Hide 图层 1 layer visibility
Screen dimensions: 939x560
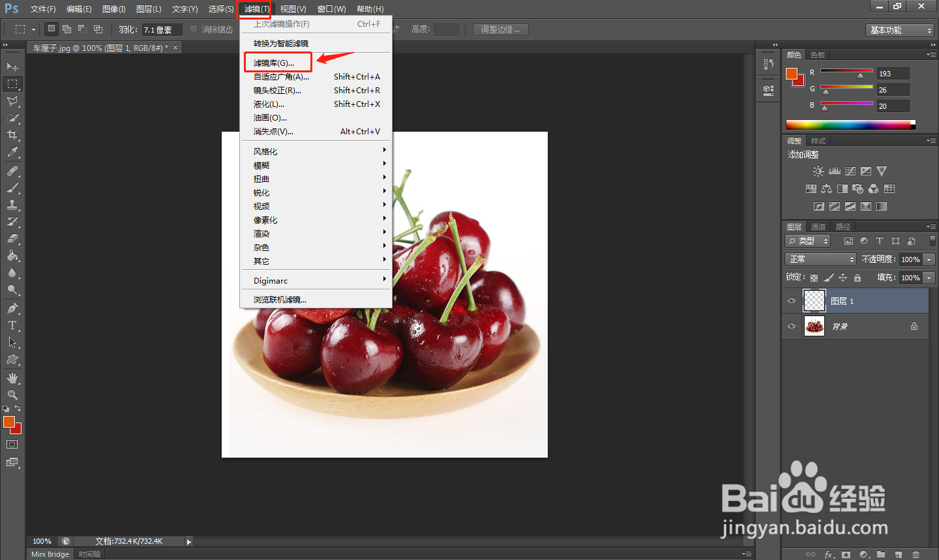point(792,301)
